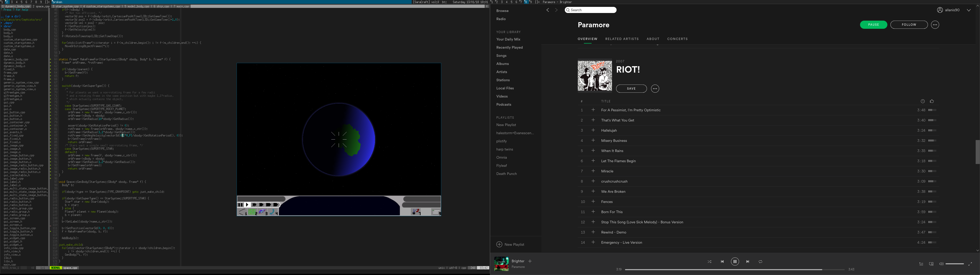Screen dimensions: 980x275
Task: Follow the artist Paramore
Action: point(909,25)
